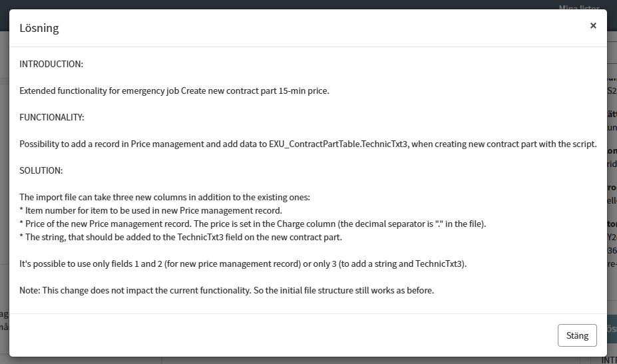Click the INTRODUCTION heading
This screenshot has height=364, width=617.
click(51, 64)
